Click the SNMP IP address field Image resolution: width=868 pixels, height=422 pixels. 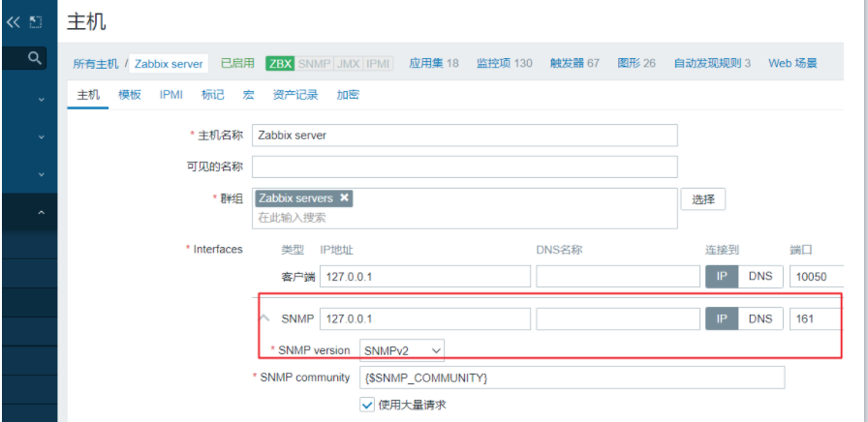(425, 318)
